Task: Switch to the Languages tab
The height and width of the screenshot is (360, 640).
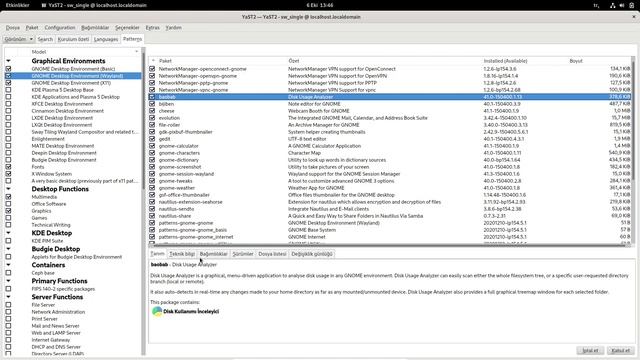Action: tap(106, 39)
